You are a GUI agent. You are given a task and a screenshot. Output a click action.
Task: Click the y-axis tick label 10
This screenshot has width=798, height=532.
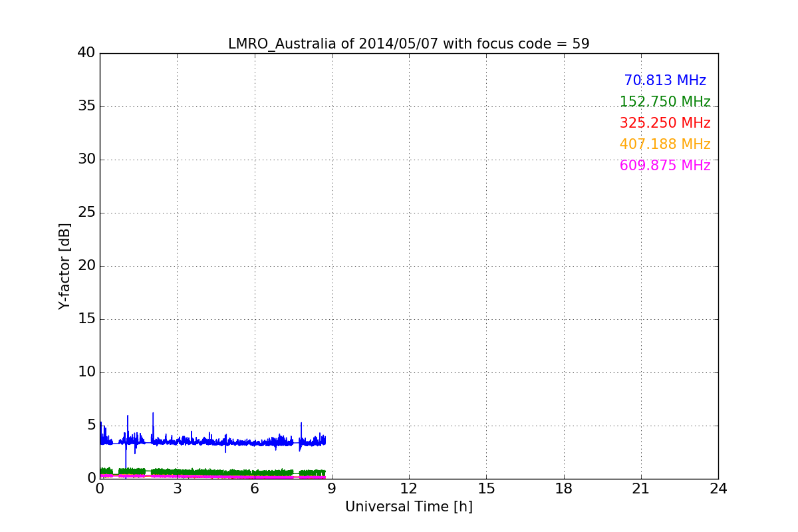pyautogui.click(x=86, y=372)
